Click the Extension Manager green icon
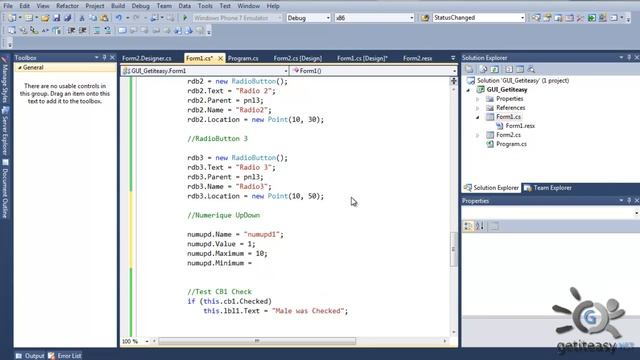The width and height of the screenshot is (640, 360). click(x=591, y=18)
